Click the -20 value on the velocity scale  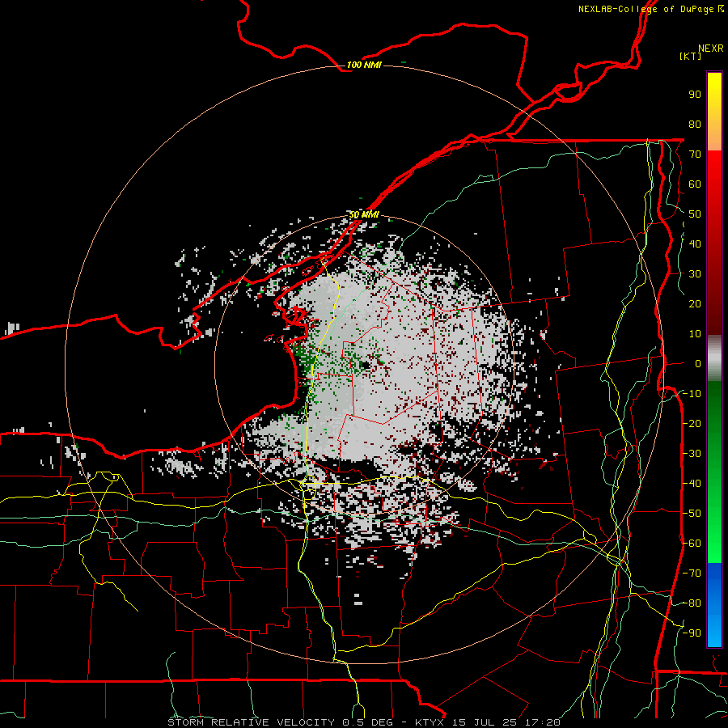(692, 423)
